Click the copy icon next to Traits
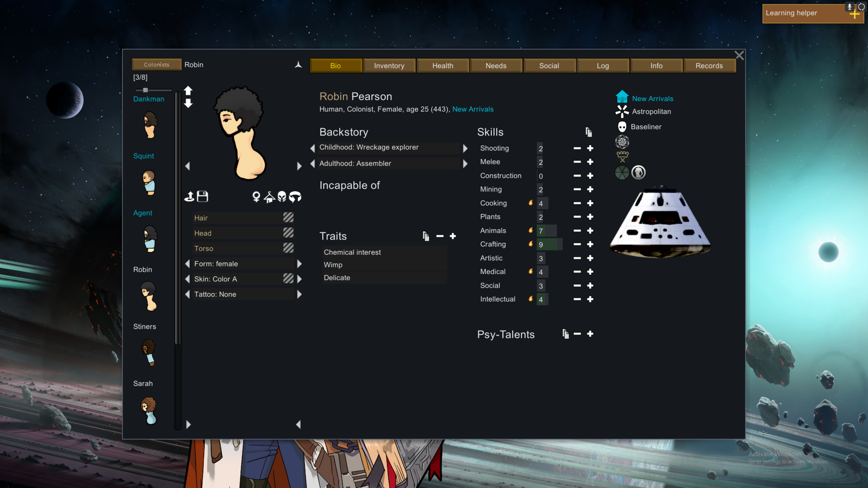 (x=426, y=236)
